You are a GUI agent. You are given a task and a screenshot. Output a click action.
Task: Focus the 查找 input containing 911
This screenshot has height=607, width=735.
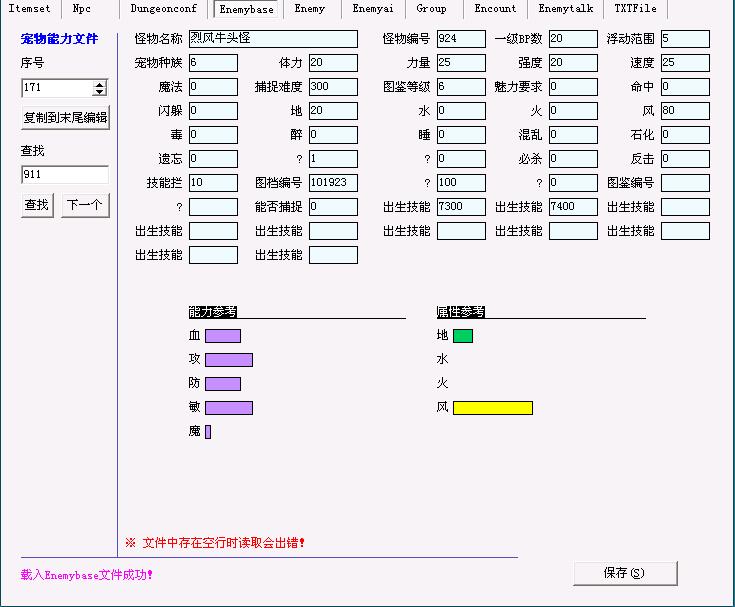point(64,175)
